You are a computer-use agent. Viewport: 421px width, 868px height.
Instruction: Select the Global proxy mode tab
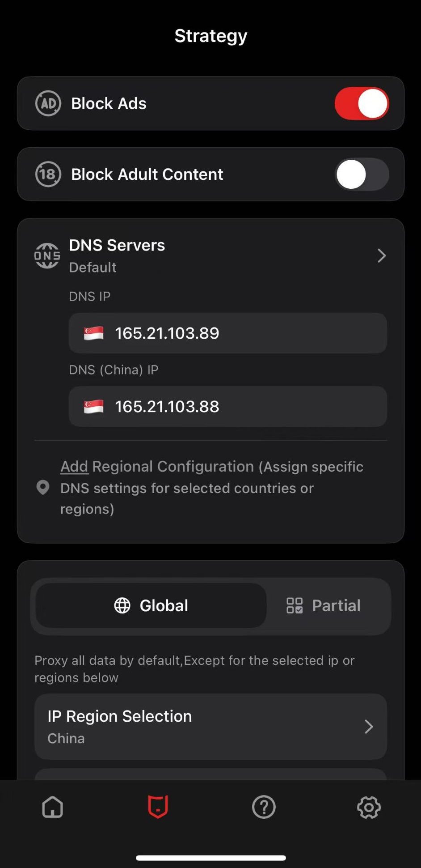pyautogui.click(x=151, y=605)
